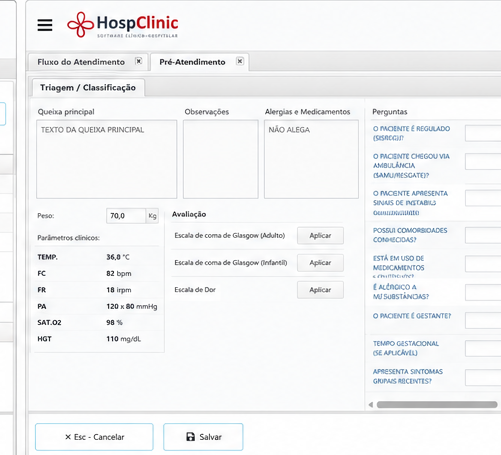Open the 'Sinais de instabilidade' answer field
This screenshot has width=501, height=455.
click(483, 198)
